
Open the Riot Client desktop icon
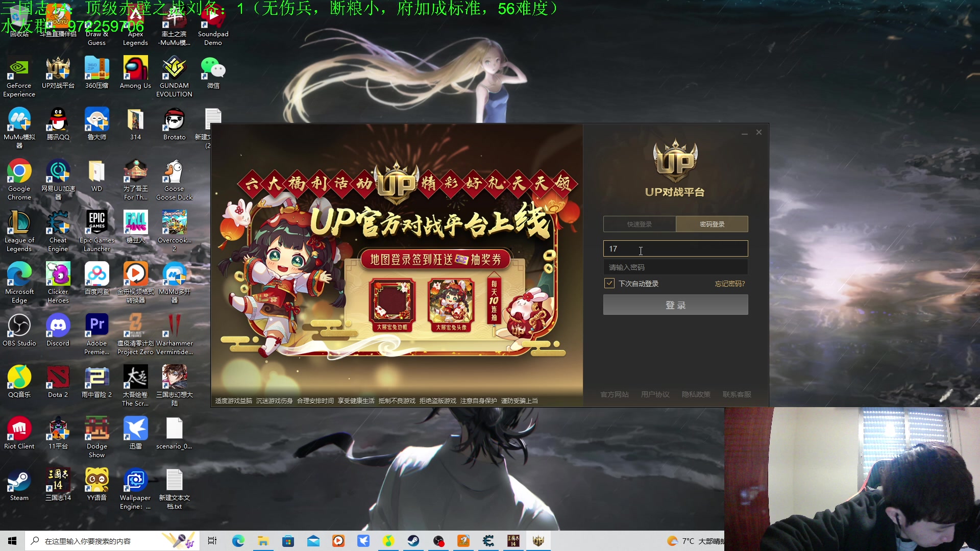coord(19,433)
